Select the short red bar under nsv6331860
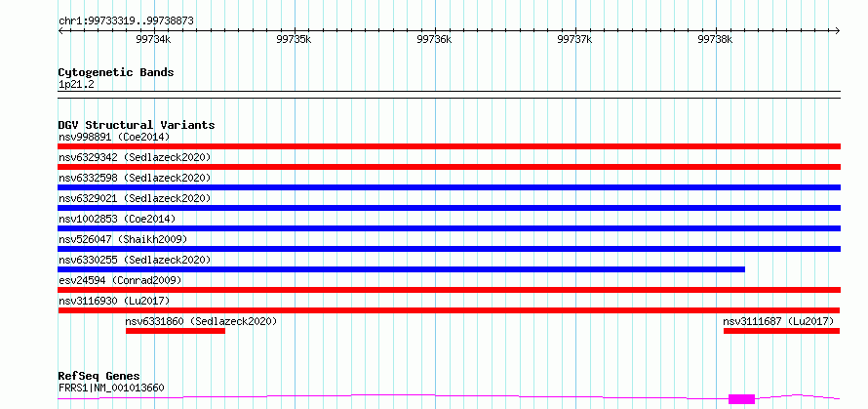The width and height of the screenshot is (868, 409). (x=176, y=331)
